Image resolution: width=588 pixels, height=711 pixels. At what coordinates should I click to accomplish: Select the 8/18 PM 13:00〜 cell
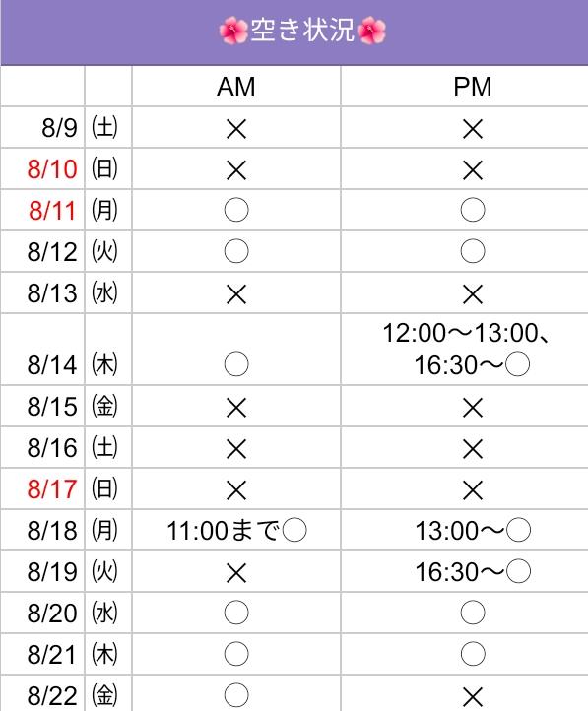(473, 530)
